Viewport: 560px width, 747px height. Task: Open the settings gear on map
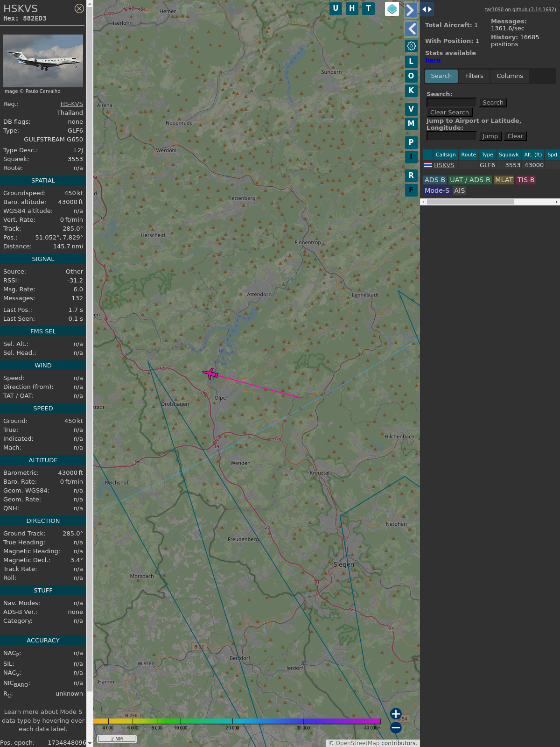click(411, 46)
